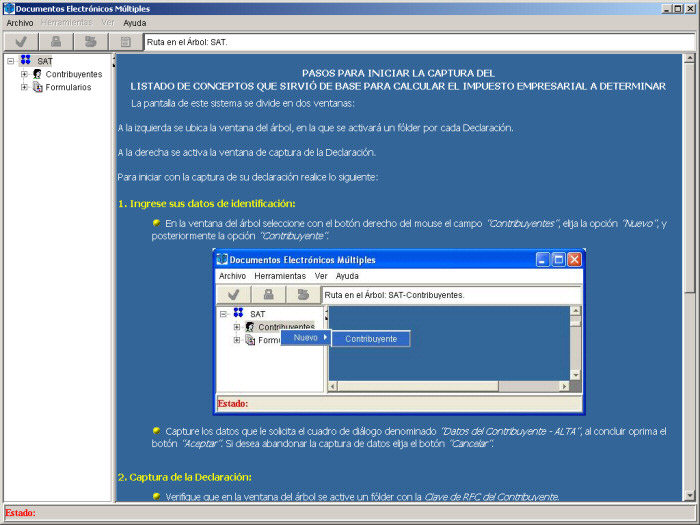The height and width of the screenshot is (525, 700).
Task: Click the title 'PASOS PARA INICIAR LA CAPTURA DEL'
Action: pos(398,73)
